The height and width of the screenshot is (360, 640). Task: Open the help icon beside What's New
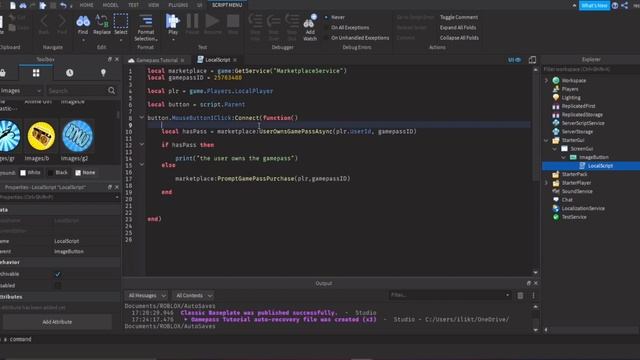coord(615,5)
